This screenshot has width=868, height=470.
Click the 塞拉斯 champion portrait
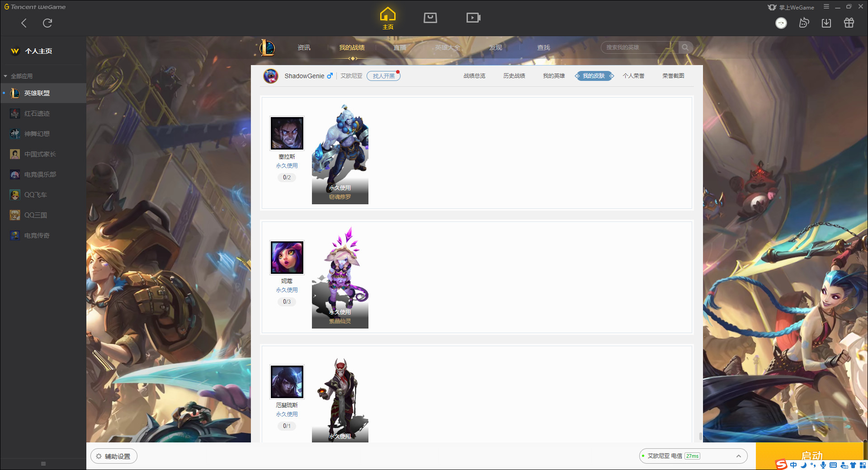point(287,133)
